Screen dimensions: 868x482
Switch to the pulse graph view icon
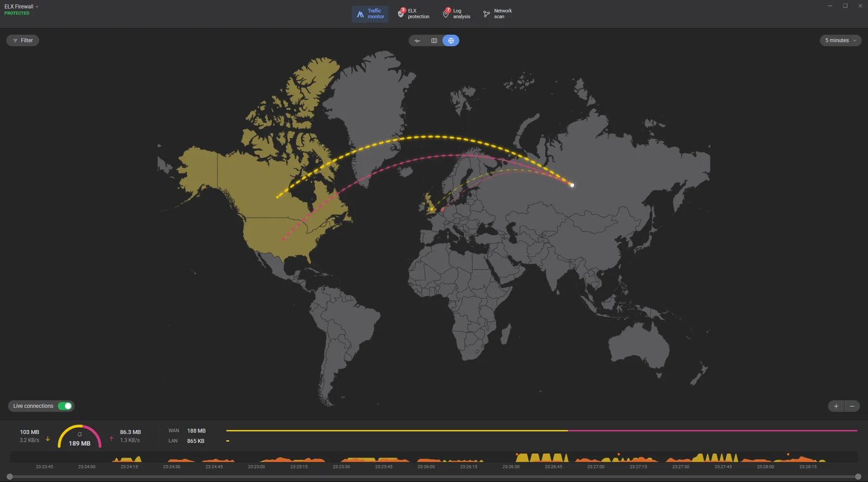(x=417, y=41)
